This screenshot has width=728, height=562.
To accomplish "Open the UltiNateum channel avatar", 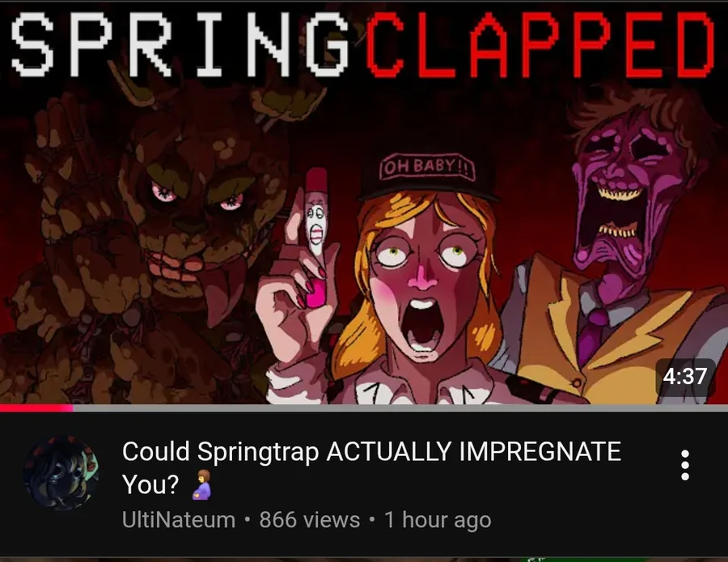I will click(x=61, y=473).
